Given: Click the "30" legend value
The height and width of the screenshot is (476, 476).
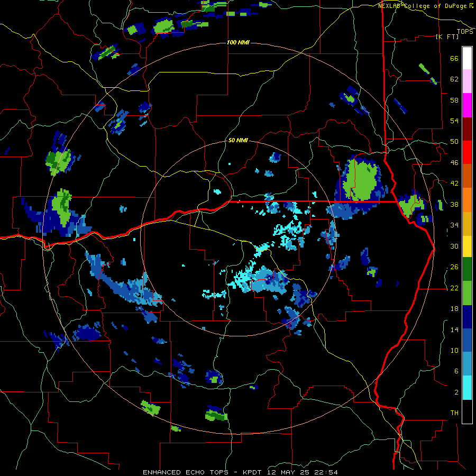Looking at the screenshot, I should tap(454, 246).
